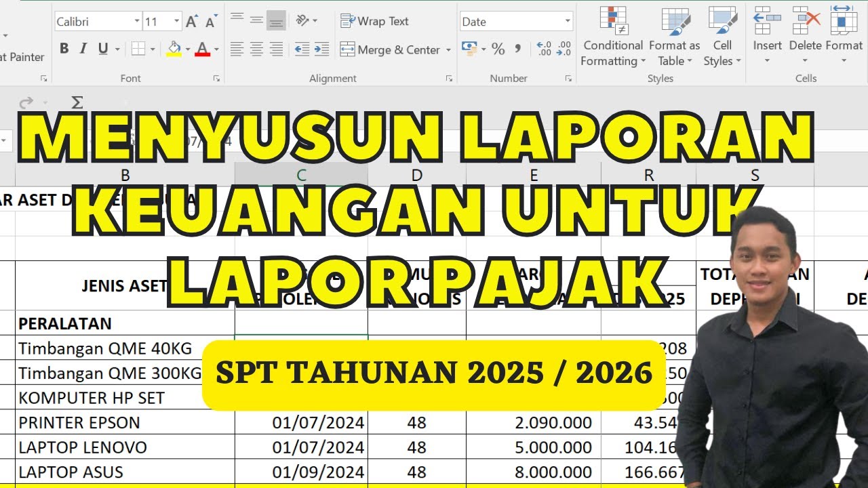Expand the Fill Color dropdown arrow
868x488 pixels.
tap(188, 49)
